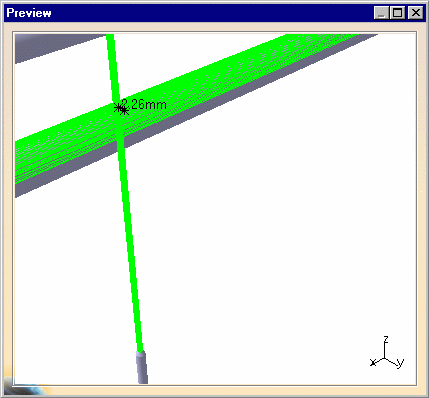Screen dimensions: 429x398
Task: Pick the left asterisk measurement point
Action: click(x=118, y=108)
